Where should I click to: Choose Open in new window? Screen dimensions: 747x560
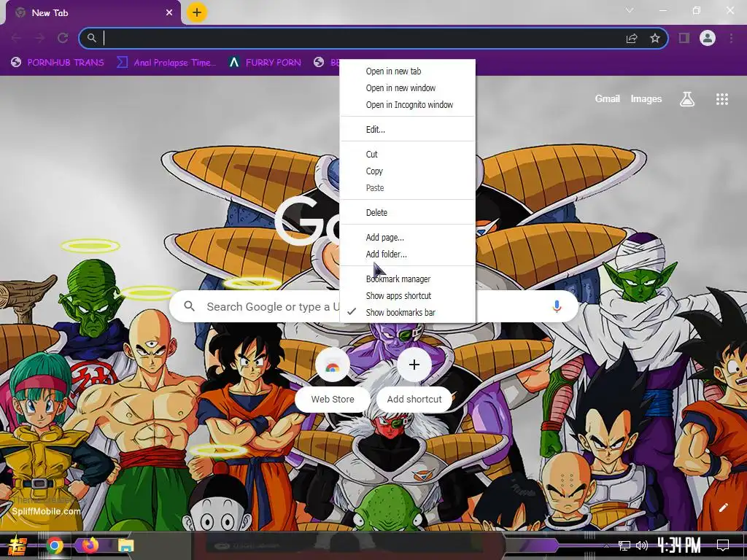click(x=407, y=87)
